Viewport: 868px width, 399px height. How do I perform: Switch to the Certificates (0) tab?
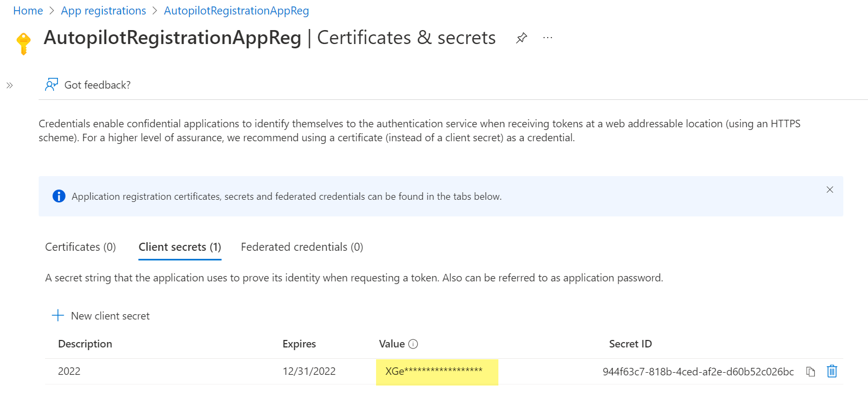pyautogui.click(x=80, y=247)
